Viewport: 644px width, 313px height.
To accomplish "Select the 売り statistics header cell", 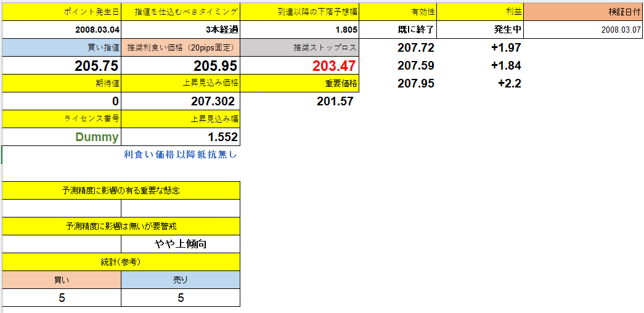I will (181, 280).
